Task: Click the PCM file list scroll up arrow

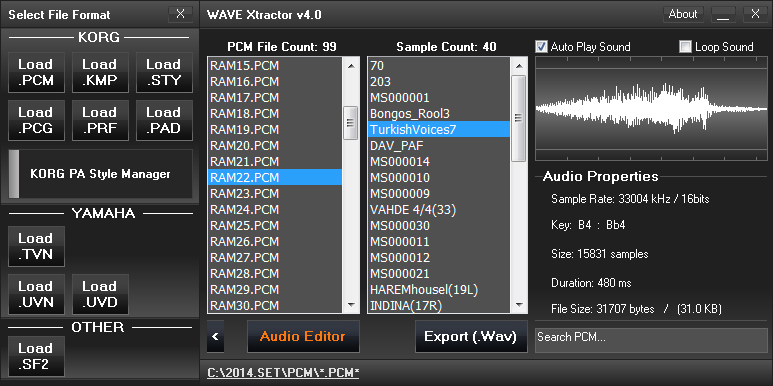Action: pyautogui.click(x=351, y=65)
